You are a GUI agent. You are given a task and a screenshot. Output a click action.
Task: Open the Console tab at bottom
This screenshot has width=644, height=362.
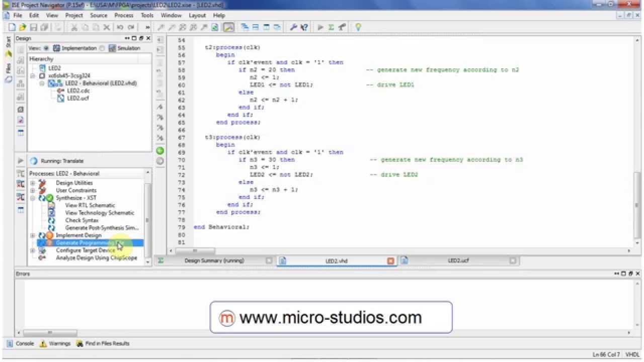pos(20,343)
